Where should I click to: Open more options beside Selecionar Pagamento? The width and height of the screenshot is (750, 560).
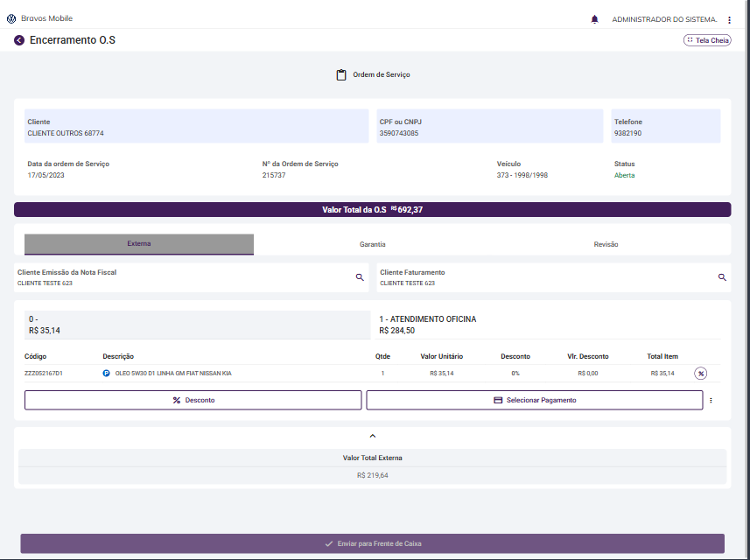click(711, 400)
